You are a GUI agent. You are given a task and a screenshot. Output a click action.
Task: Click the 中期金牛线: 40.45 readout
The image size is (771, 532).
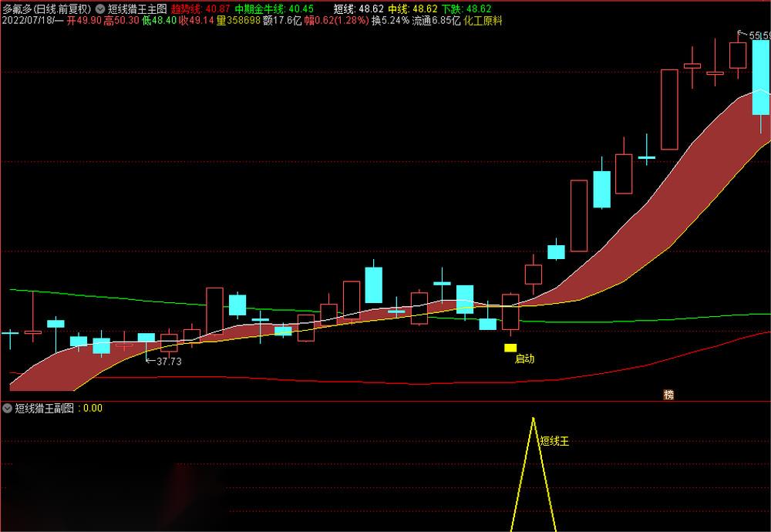coord(274,8)
